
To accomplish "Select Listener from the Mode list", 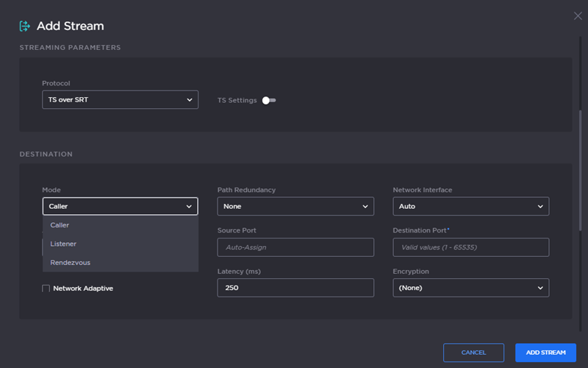I will pos(120,244).
